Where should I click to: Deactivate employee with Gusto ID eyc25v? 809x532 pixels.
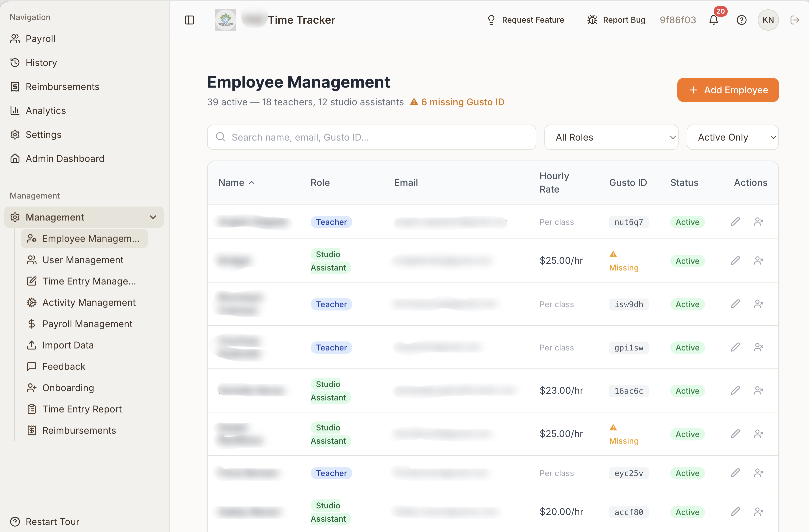click(x=759, y=473)
